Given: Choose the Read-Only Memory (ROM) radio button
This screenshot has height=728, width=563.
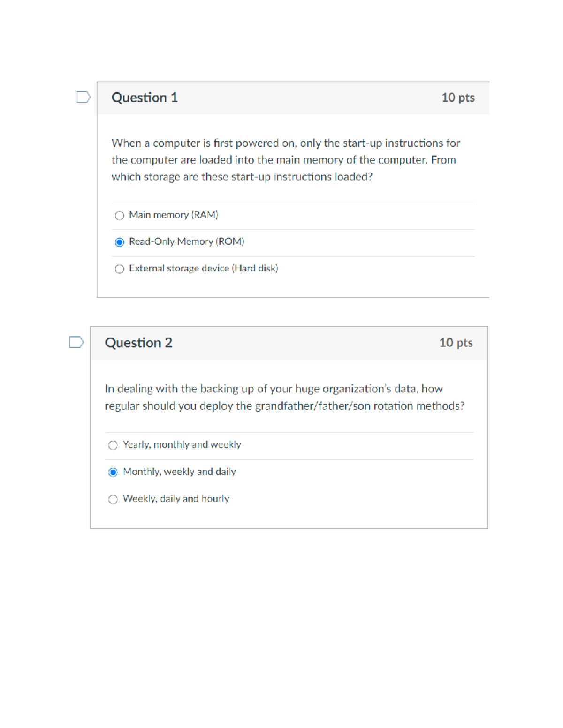Looking at the screenshot, I should pyautogui.click(x=120, y=242).
